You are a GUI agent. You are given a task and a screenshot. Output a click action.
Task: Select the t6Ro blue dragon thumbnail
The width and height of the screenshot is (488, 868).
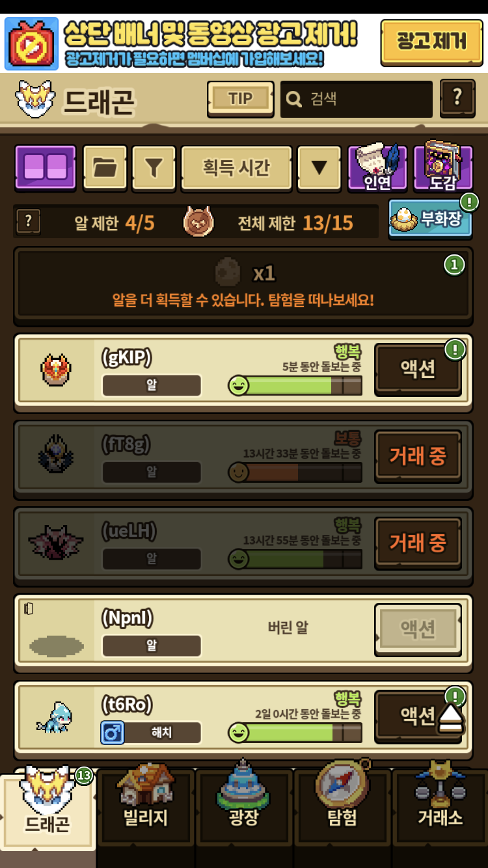tap(55, 716)
